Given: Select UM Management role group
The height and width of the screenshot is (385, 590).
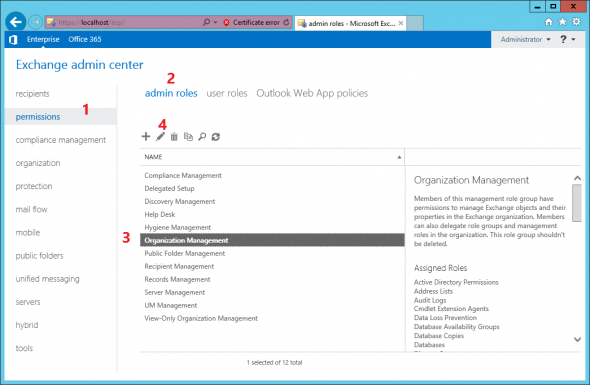Looking at the screenshot, I should 272,305.
